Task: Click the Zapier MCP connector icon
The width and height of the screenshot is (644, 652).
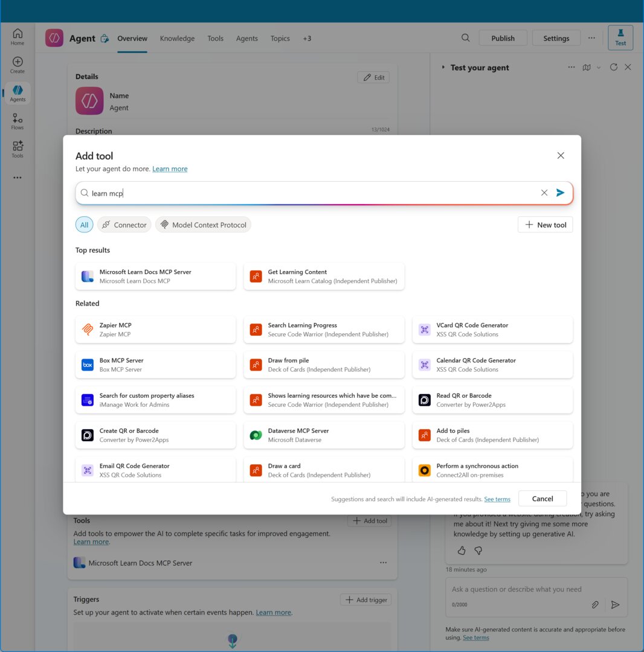Action: point(88,330)
